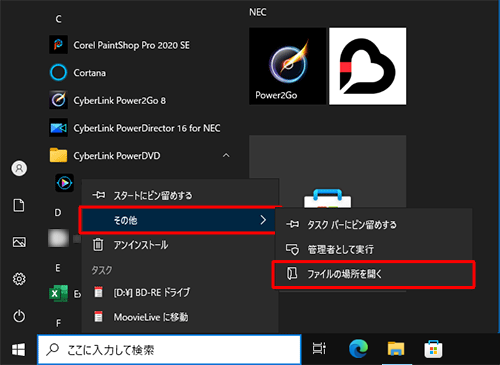The height and width of the screenshot is (365, 500).
Task: Click the letter D group header
Action: (58, 213)
